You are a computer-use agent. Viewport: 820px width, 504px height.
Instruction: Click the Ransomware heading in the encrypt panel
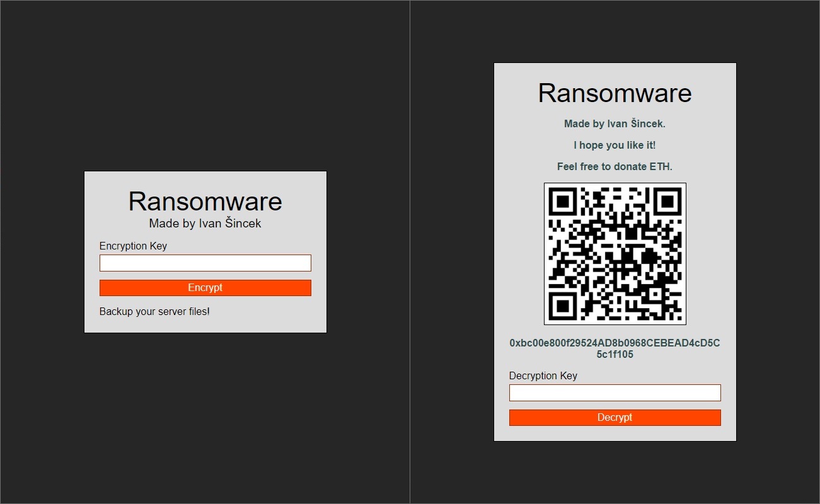[x=205, y=202]
